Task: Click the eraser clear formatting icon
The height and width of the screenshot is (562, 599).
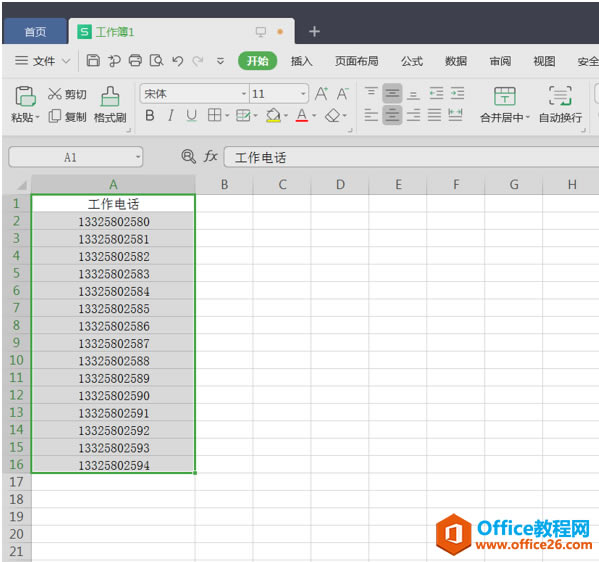Action: coord(332,115)
